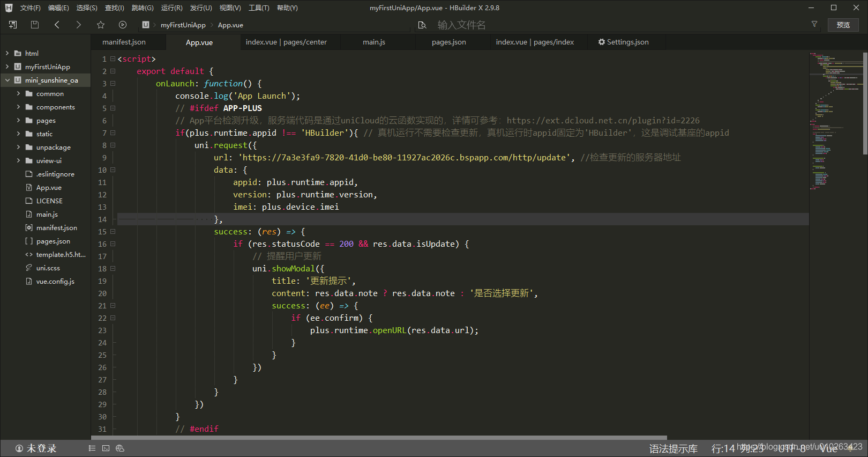
Task: Click myFirstUniApp in the breadcrumb
Action: click(183, 25)
